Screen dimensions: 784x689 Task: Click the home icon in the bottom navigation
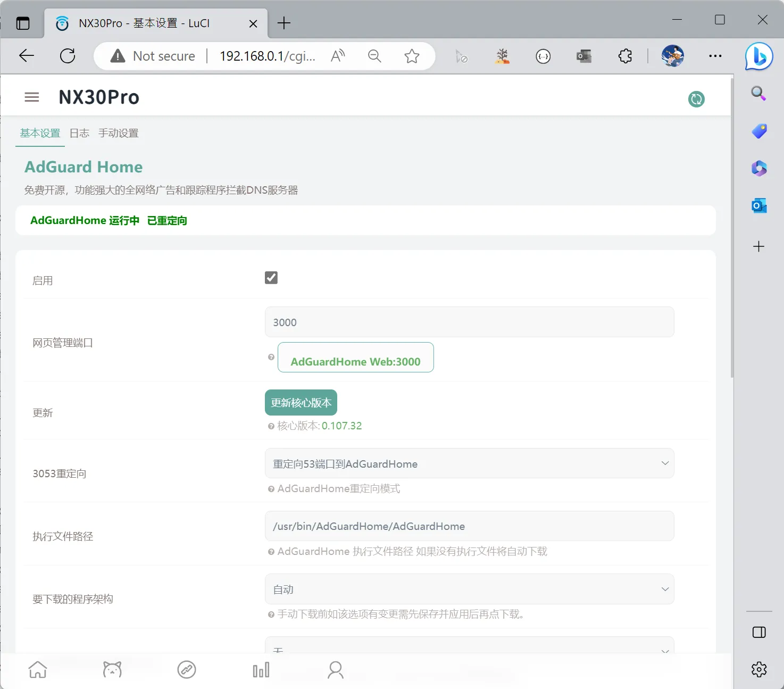point(38,669)
